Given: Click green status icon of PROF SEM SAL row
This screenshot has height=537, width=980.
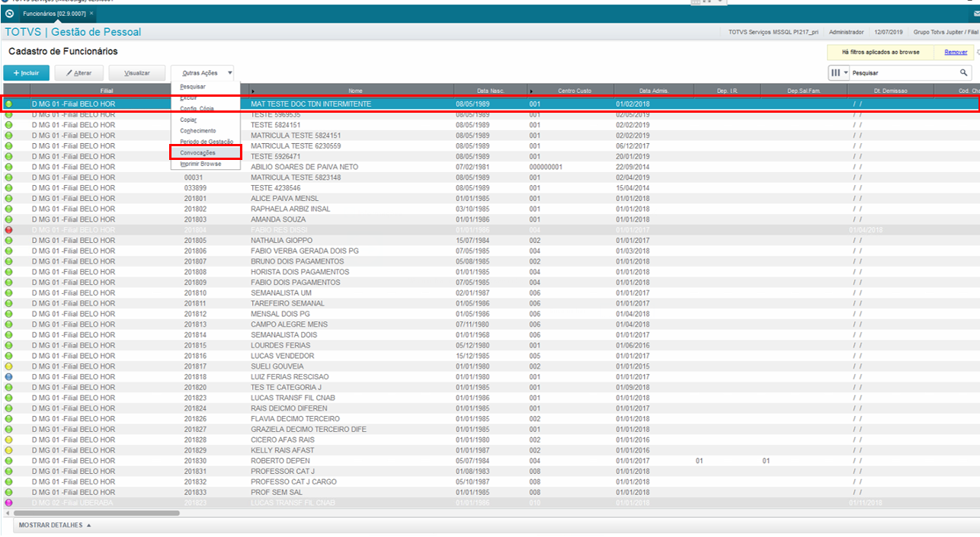Looking at the screenshot, I should point(9,492).
